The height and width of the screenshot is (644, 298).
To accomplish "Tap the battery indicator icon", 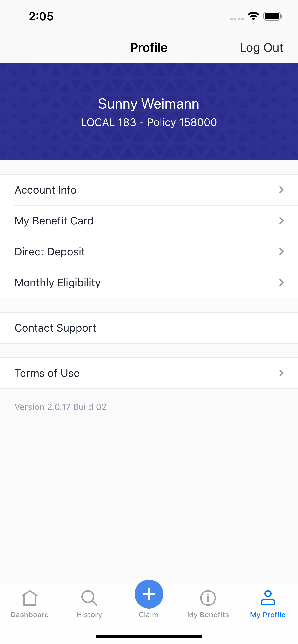I will coord(273,16).
